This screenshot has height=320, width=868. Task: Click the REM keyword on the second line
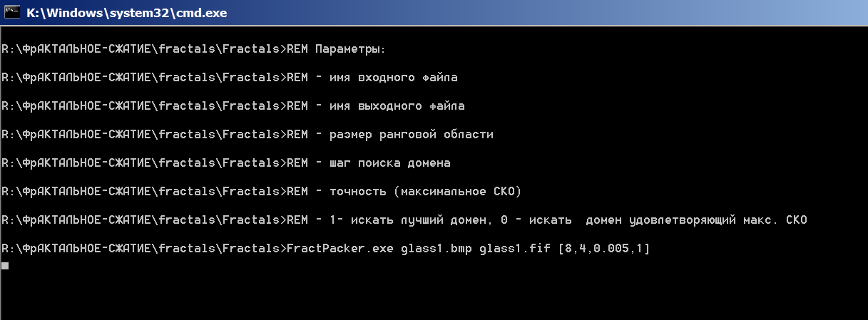(x=297, y=78)
